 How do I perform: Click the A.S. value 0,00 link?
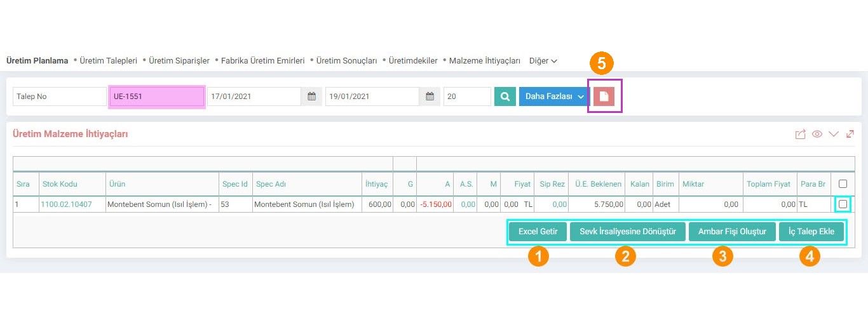468,204
